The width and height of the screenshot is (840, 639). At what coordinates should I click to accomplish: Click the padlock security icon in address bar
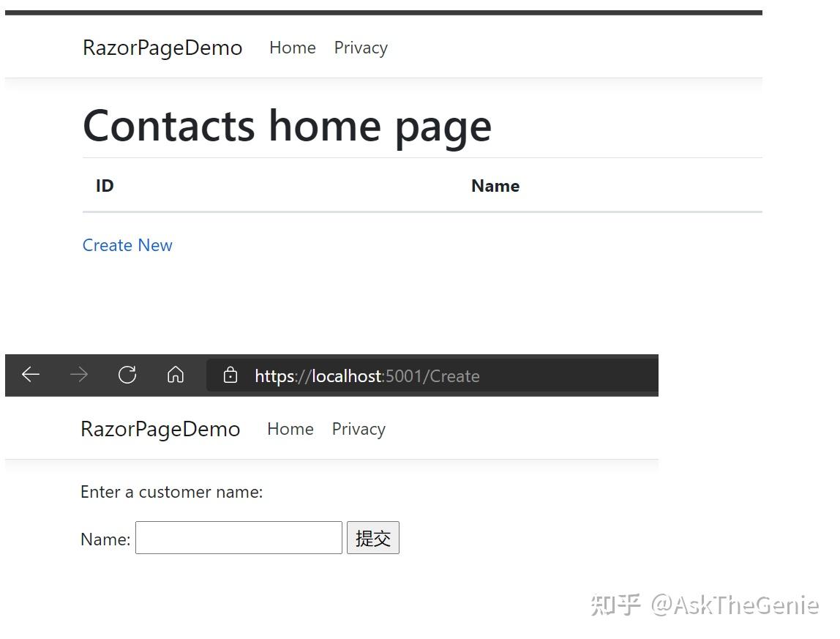[230, 375]
